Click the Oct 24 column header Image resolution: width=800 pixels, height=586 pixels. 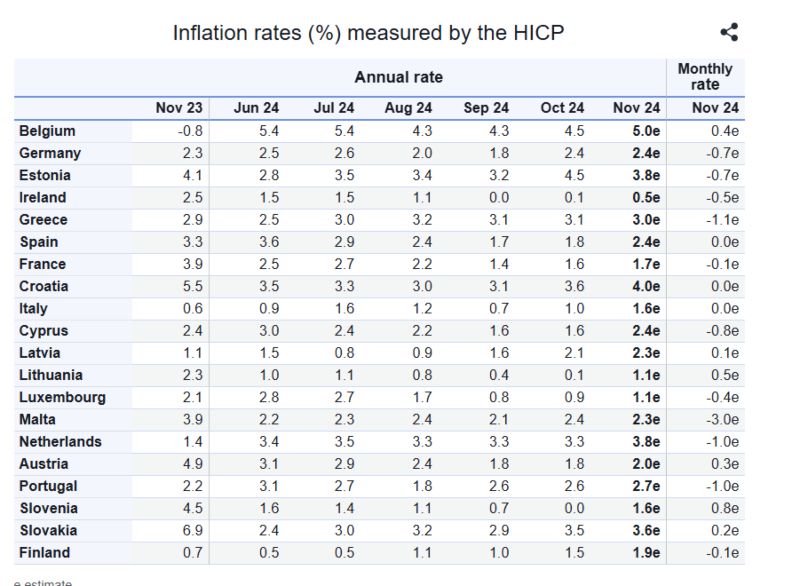(x=562, y=108)
